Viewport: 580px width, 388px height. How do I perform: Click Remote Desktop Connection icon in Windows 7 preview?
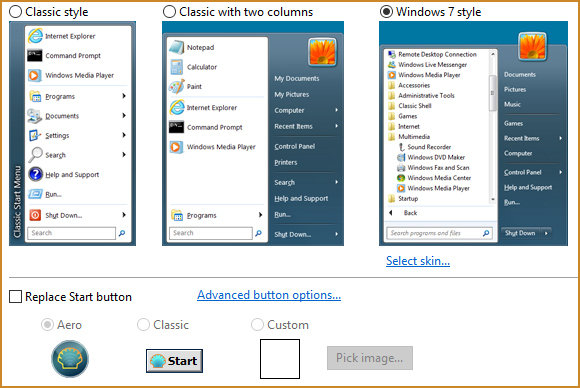391,54
